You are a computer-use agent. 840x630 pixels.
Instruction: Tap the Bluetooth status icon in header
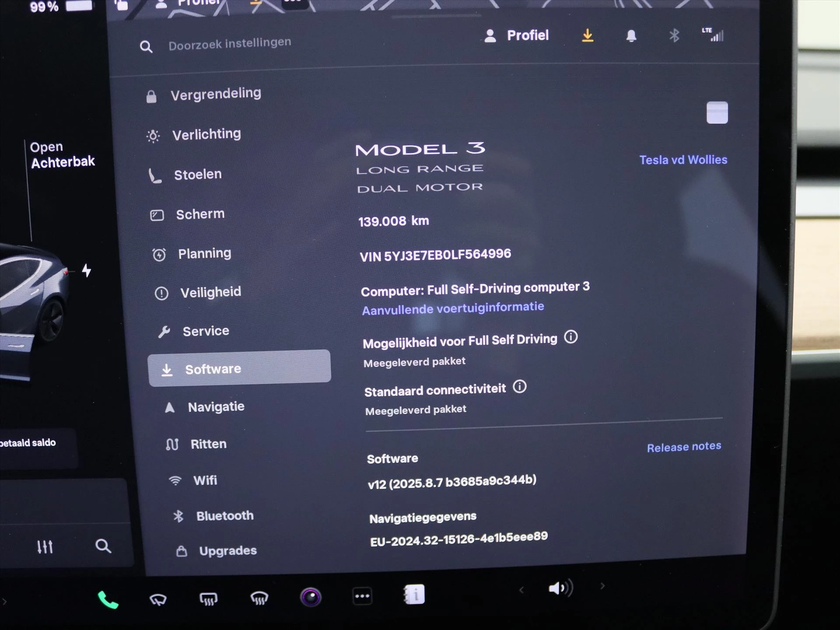coord(674,35)
